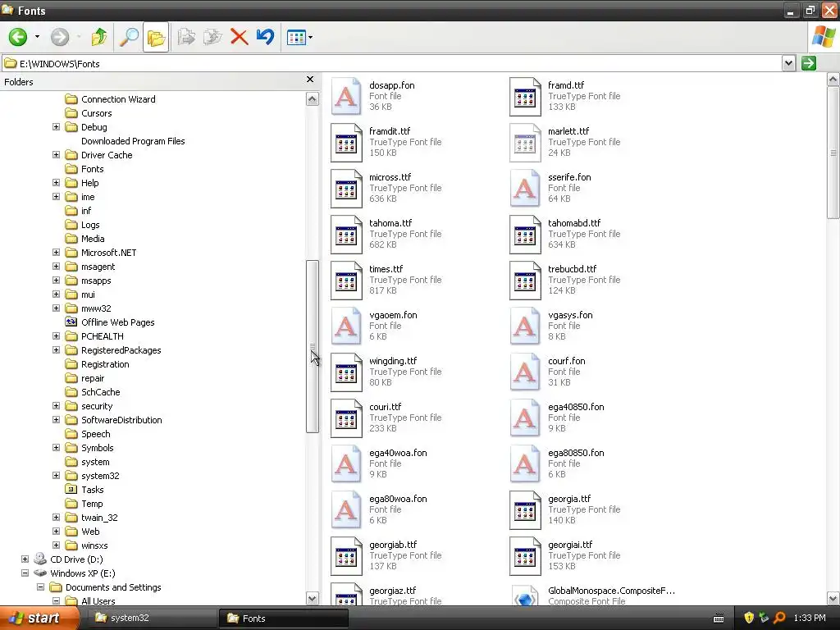Select the Media folder in tree
This screenshot has width=840, height=630.
(84, 239)
